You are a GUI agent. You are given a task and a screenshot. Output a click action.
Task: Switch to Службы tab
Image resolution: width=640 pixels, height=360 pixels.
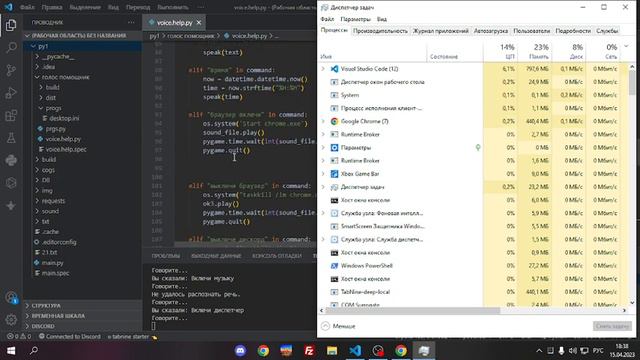(607, 31)
